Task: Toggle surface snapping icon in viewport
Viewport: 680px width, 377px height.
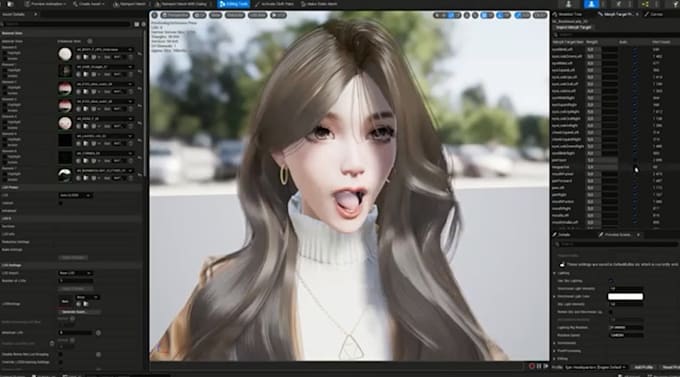Action: coord(475,15)
